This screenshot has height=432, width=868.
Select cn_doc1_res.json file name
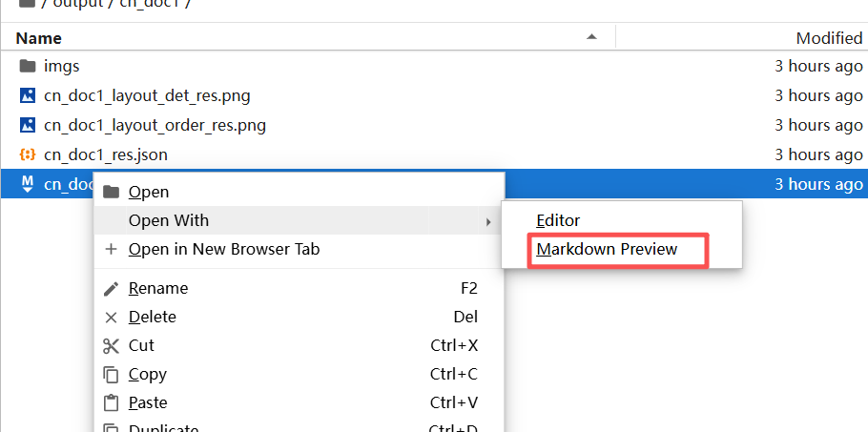point(106,154)
